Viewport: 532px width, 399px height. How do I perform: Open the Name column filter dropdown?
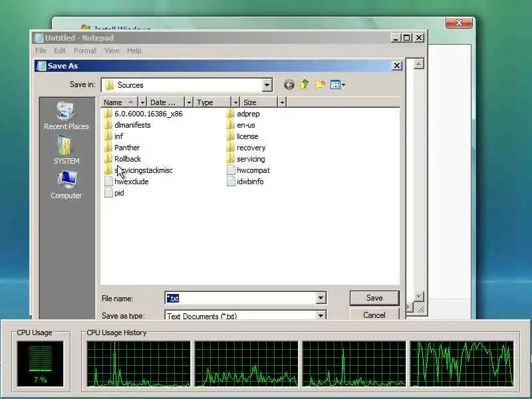(x=142, y=102)
